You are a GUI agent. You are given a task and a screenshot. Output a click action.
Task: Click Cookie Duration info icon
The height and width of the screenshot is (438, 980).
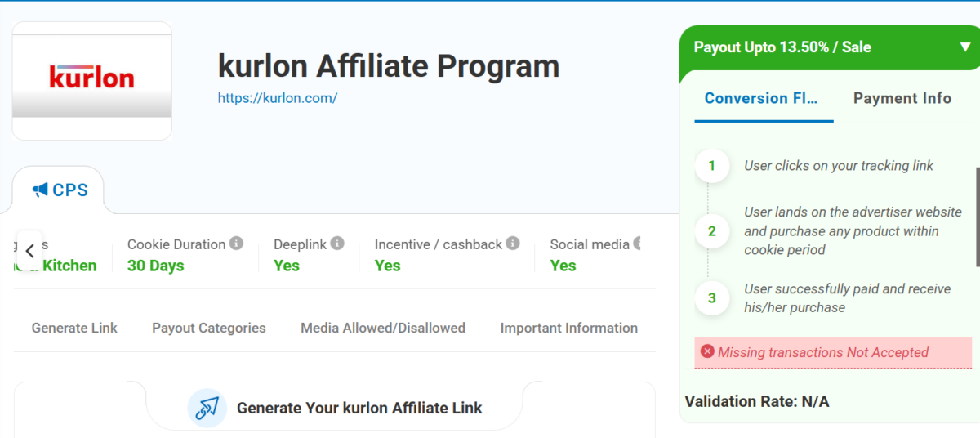(236, 244)
